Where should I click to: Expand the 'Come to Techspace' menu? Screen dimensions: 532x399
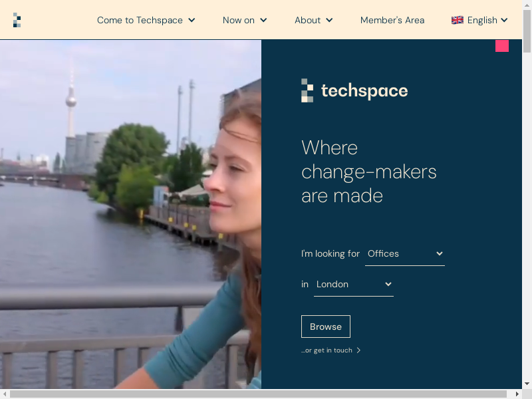pos(146,20)
